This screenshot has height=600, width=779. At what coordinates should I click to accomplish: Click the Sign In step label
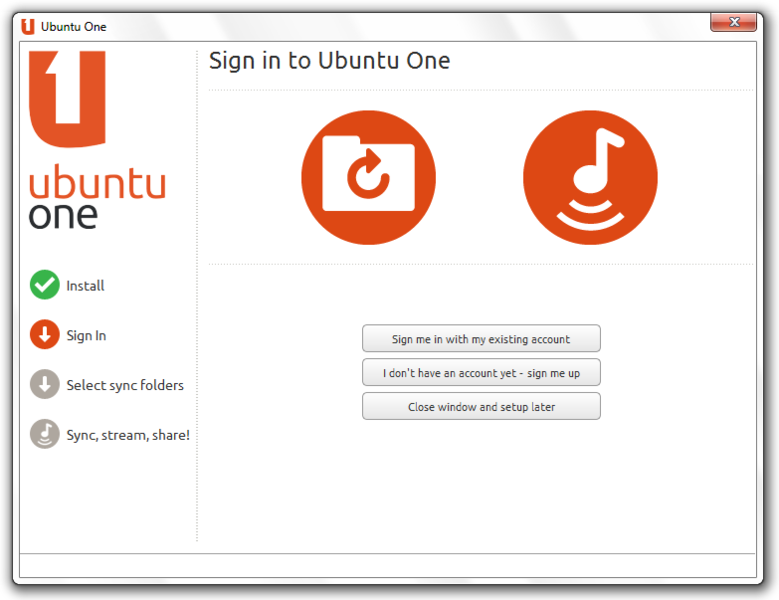click(86, 336)
